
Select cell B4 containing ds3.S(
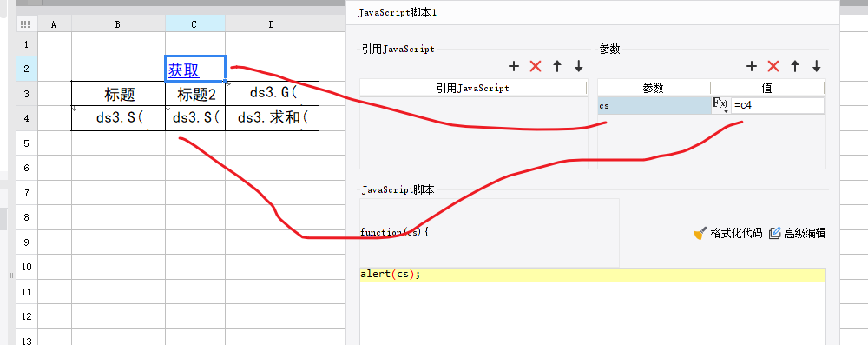[x=118, y=118]
